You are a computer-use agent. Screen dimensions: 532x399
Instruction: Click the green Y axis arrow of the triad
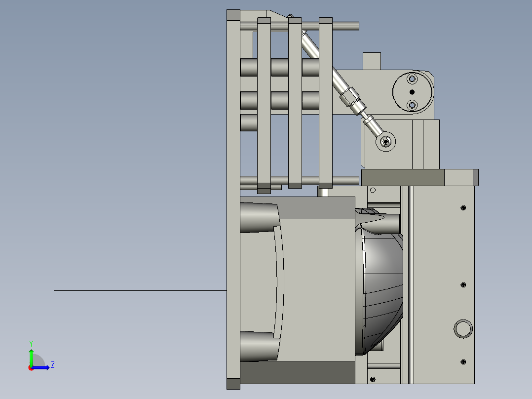[31, 357]
